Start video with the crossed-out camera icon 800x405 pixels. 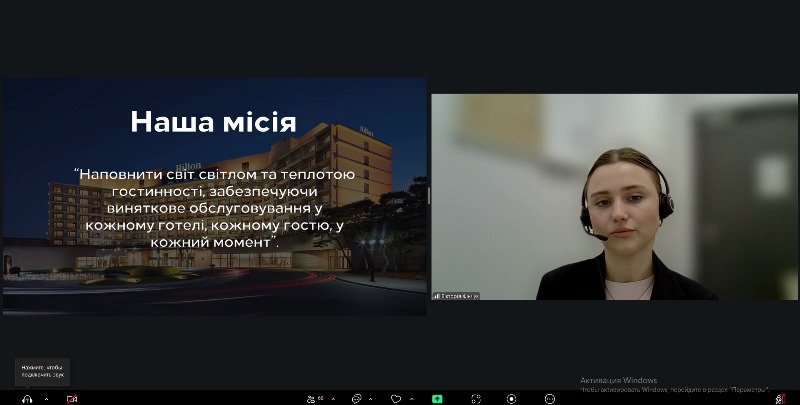(x=72, y=399)
